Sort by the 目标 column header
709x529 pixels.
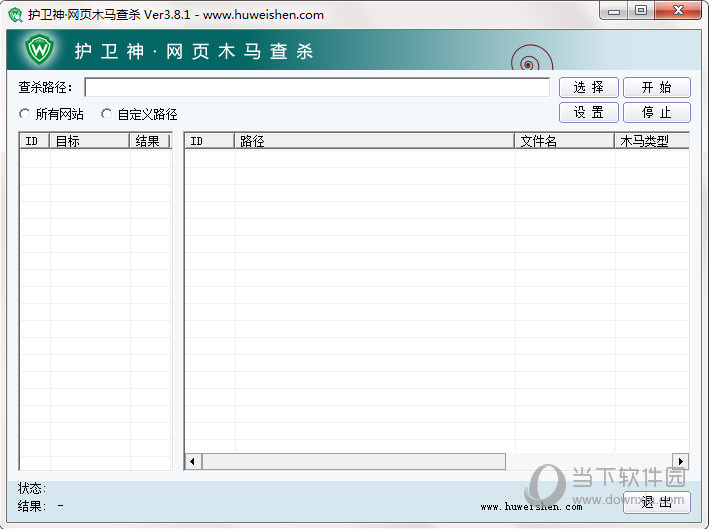click(90, 141)
